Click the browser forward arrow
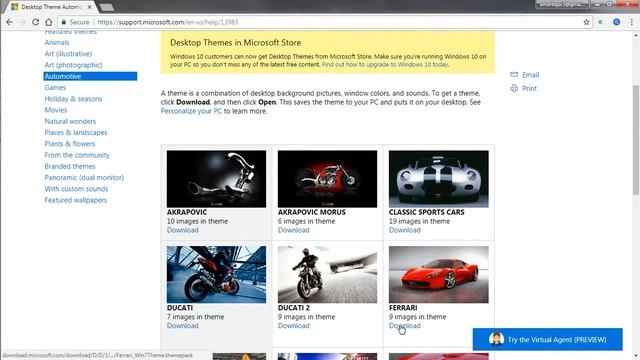Viewport: 640px width, 360px height. click(x=22, y=22)
